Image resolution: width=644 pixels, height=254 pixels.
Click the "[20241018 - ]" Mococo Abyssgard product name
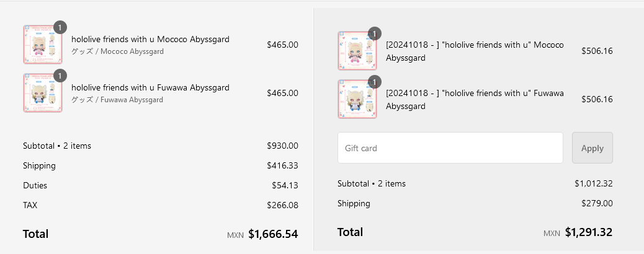pos(474,51)
